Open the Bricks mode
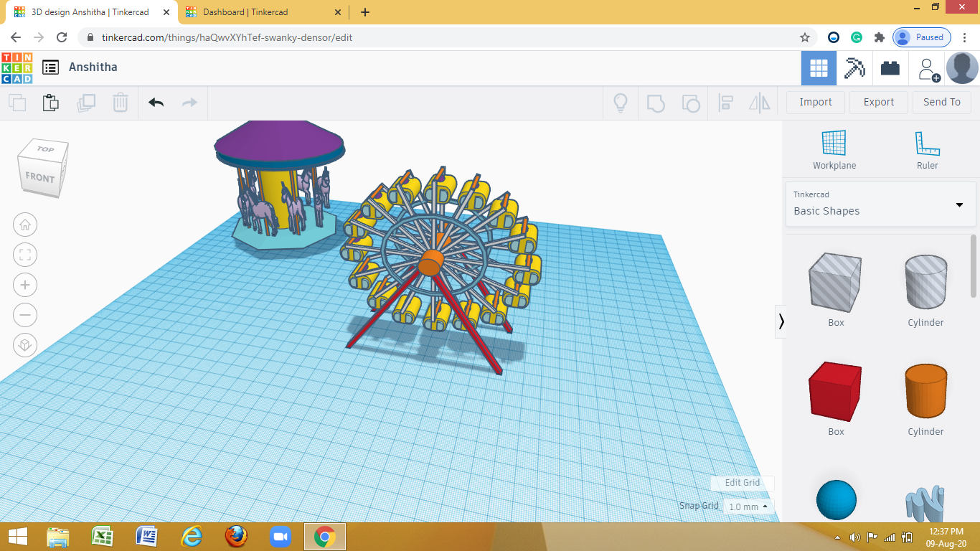Viewport: 980px width, 551px height. click(890, 68)
